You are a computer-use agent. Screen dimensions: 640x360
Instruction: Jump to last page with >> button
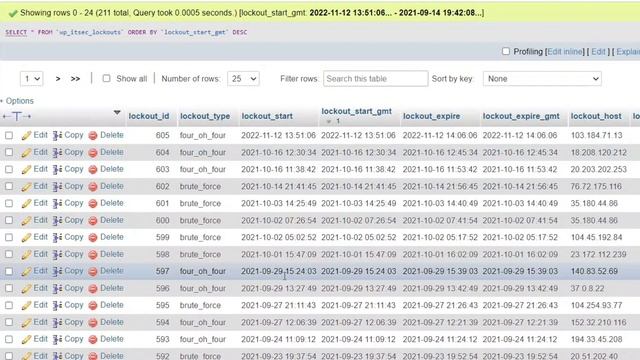coord(76,79)
